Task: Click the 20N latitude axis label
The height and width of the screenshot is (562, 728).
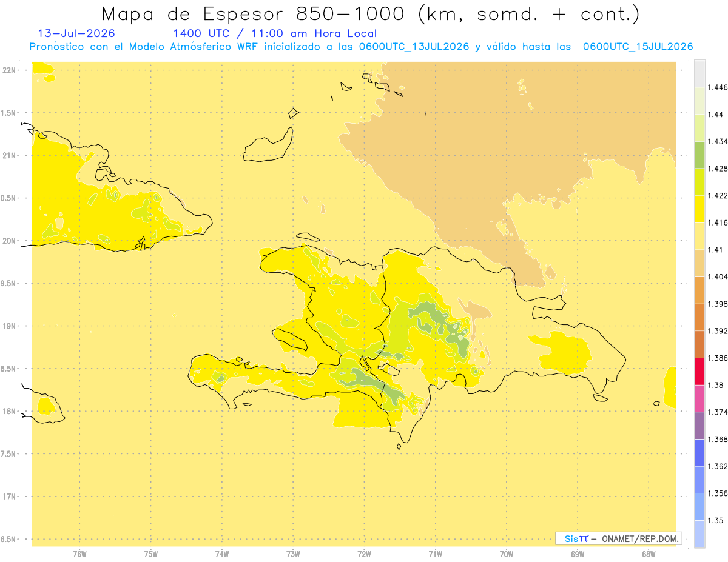Action: [x=10, y=241]
